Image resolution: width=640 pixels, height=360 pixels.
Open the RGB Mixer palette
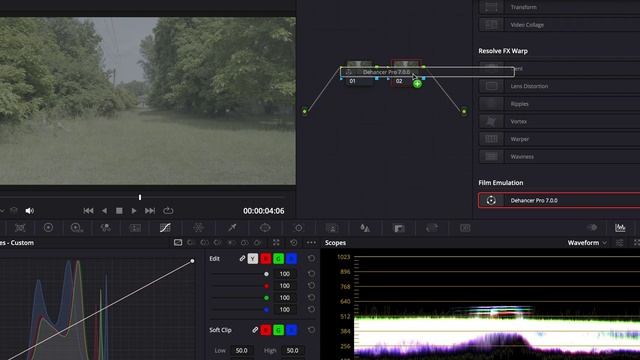(106, 228)
